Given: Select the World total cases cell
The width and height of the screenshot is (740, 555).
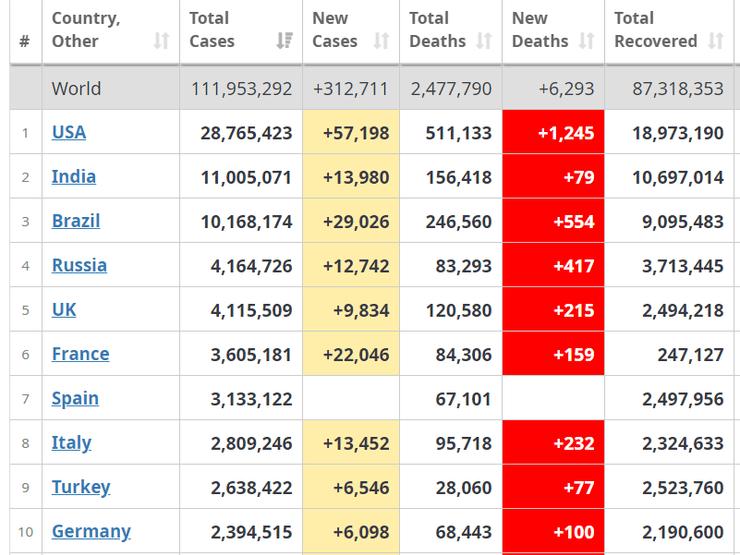Looking at the screenshot, I should 241,88.
